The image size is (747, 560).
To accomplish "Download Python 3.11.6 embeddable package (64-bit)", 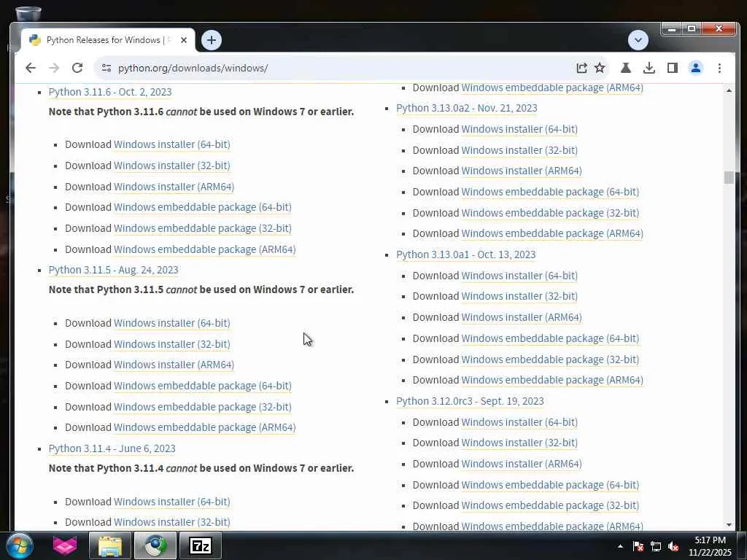I will [203, 208].
